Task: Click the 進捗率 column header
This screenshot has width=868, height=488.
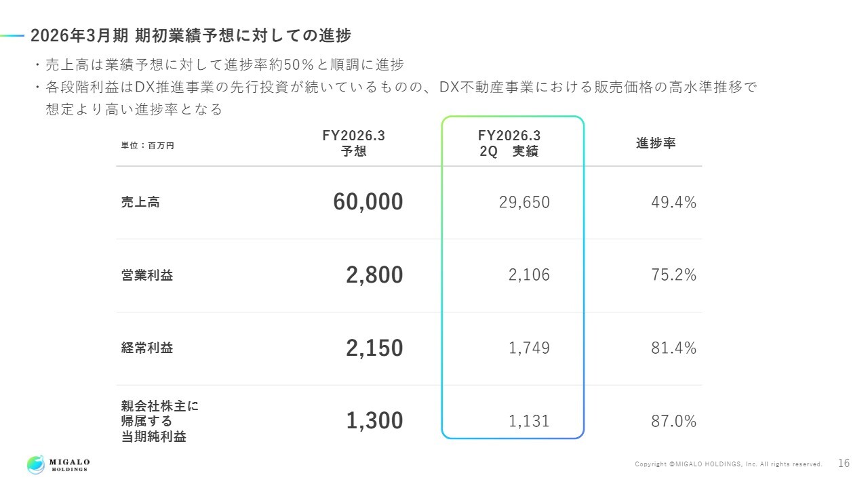Action: 656,143
